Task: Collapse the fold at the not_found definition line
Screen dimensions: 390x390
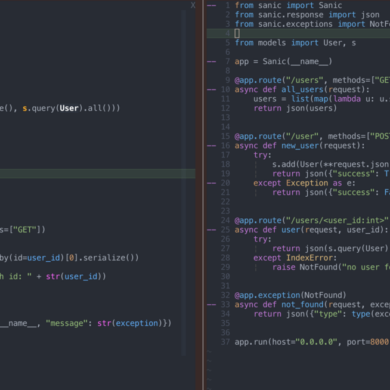Action: (212, 304)
